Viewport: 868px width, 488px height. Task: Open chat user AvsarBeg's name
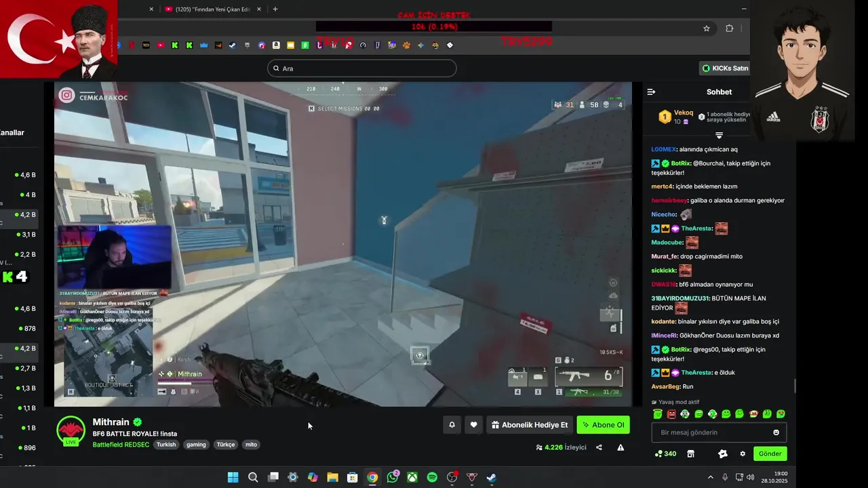[x=666, y=386]
